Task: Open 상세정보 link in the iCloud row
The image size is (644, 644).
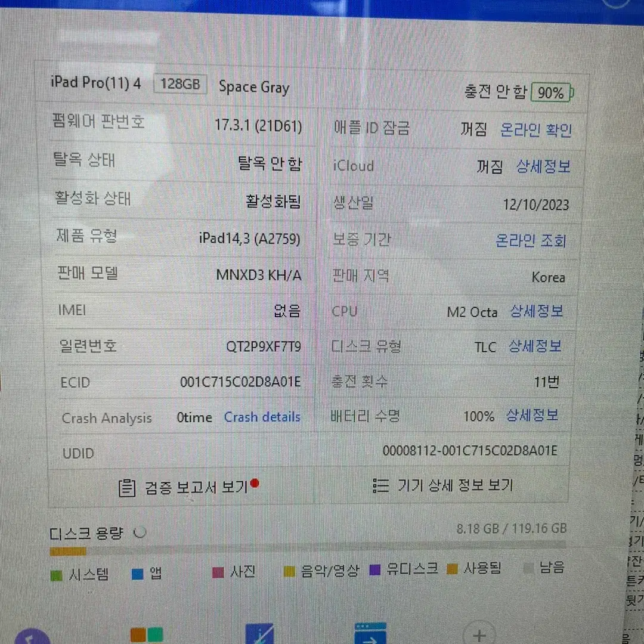Action: point(543,166)
